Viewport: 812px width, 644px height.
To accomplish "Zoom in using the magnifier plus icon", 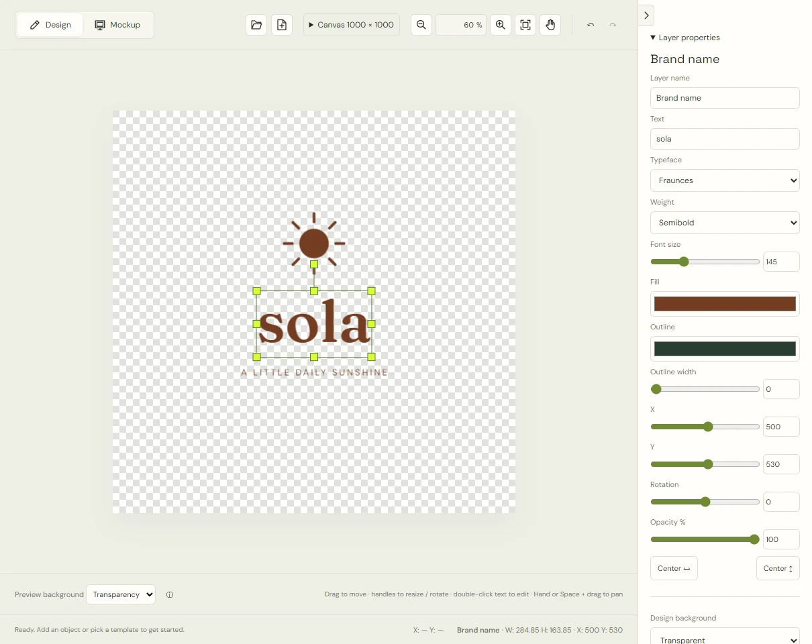I will point(501,25).
